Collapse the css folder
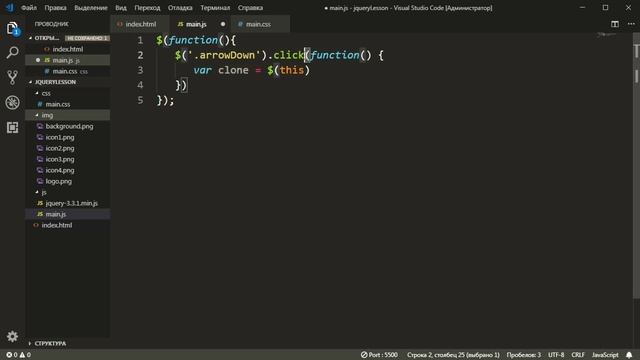Viewport: 640px width, 360px height. (x=46, y=93)
